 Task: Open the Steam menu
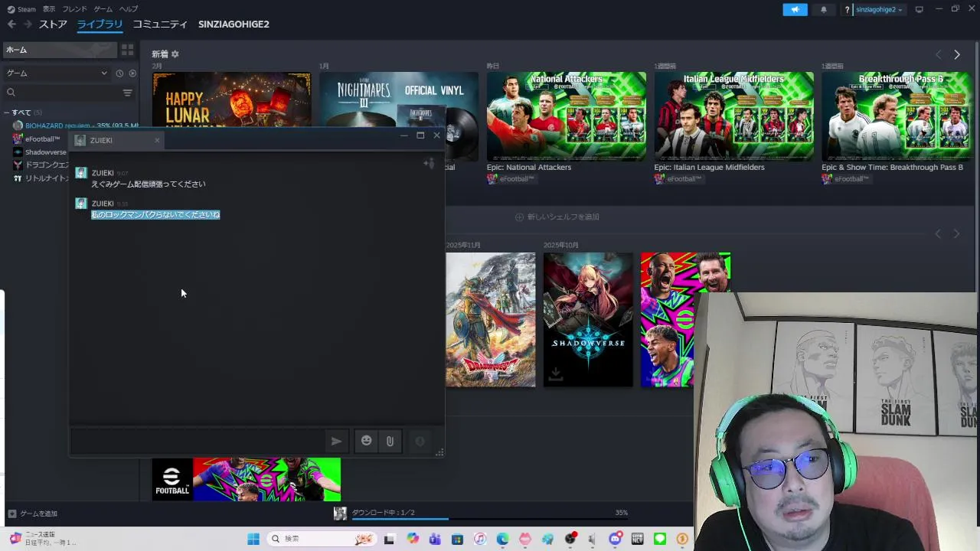(x=21, y=9)
